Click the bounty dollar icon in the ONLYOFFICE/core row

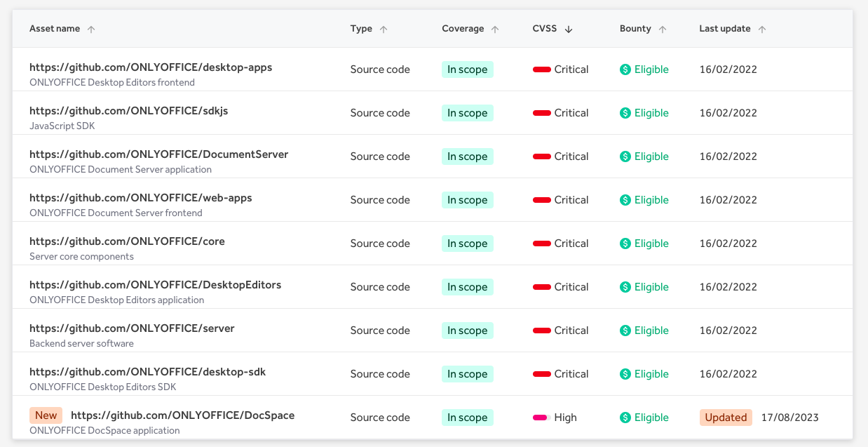tap(625, 243)
